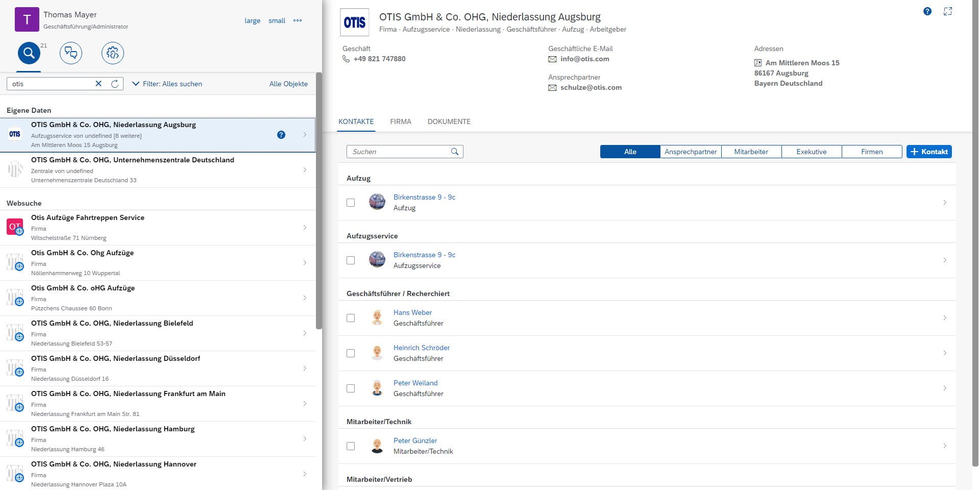Refresh the otis search results

pyautogui.click(x=115, y=84)
